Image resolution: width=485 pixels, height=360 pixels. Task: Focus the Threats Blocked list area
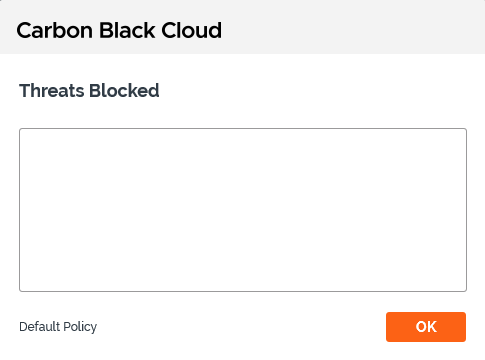(243, 210)
